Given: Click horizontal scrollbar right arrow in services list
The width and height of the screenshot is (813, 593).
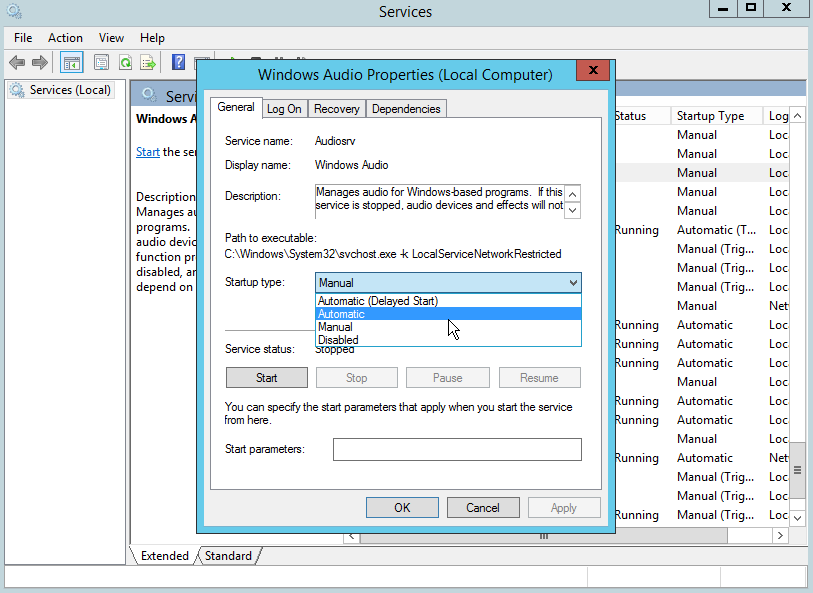Looking at the screenshot, I should tap(780, 535).
